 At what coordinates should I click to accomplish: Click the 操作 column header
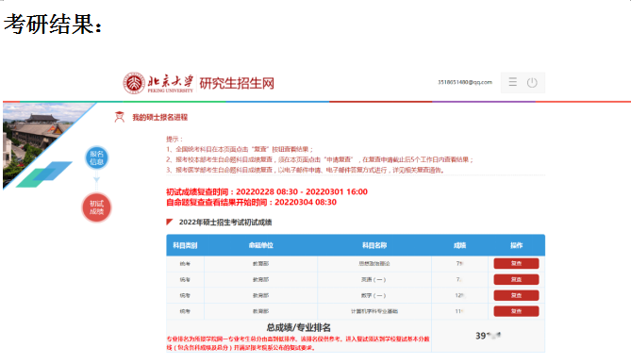pyautogui.click(x=516, y=245)
